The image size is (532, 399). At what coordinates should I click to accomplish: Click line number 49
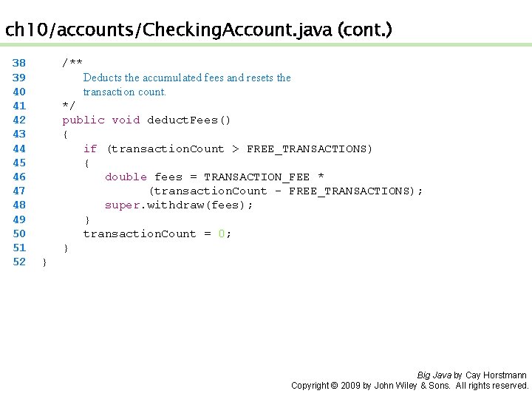tap(19, 219)
